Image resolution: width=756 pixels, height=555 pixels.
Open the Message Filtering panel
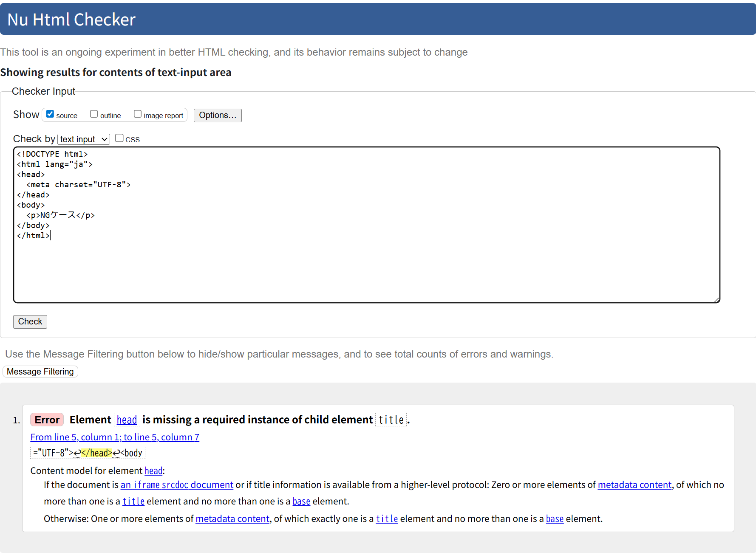click(x=40, y=372)
